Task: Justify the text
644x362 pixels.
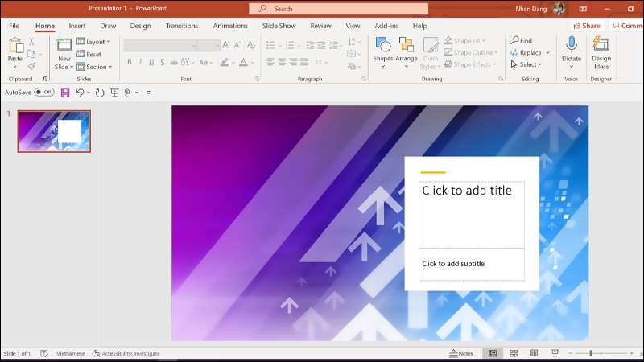Action: 304,62
